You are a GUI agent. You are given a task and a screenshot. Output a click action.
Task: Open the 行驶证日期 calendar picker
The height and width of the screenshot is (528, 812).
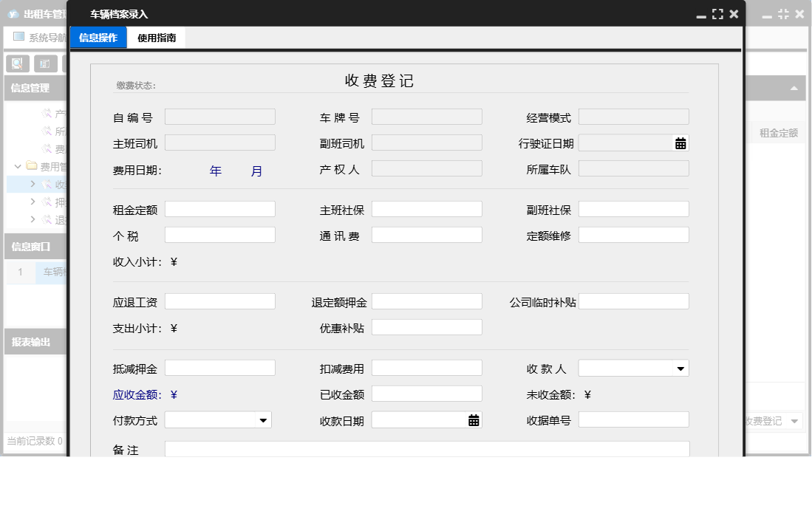point(680,143)
